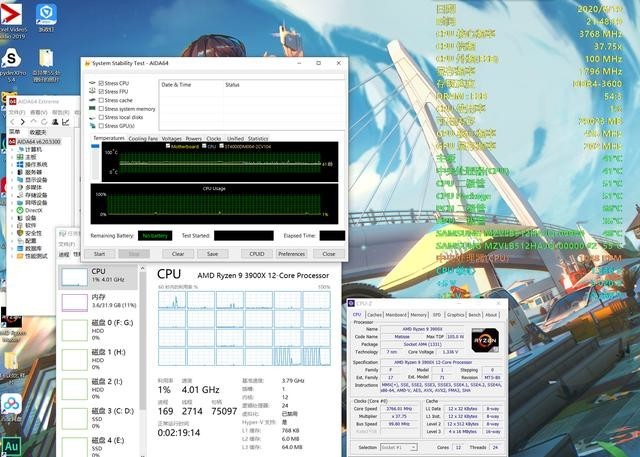Enable Stress cache checkbox
640x457 pixels.
pyautogui.click(x=101, y=100)
